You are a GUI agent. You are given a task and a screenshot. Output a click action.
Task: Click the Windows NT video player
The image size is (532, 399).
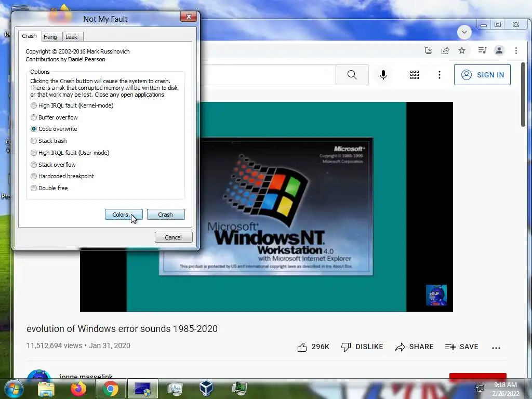pos(267,207)
